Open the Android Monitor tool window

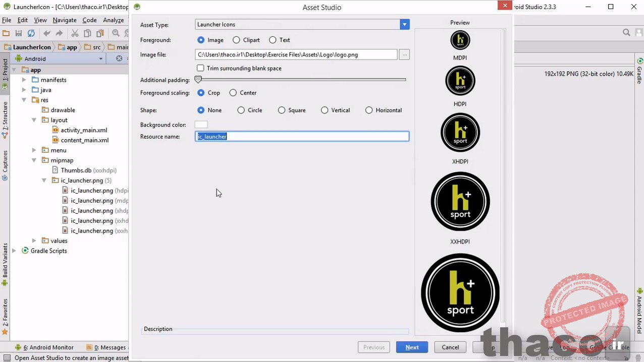point(48,347)
